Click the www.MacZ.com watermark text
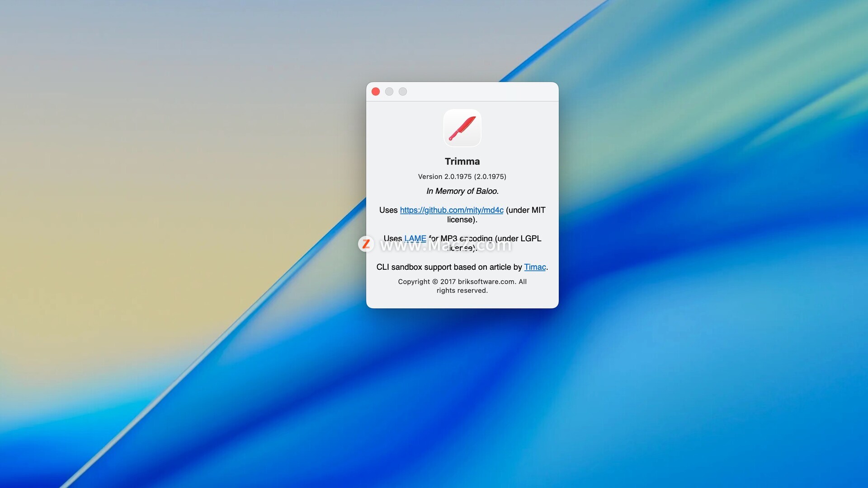The image size is (868, 488). (445, 245)
